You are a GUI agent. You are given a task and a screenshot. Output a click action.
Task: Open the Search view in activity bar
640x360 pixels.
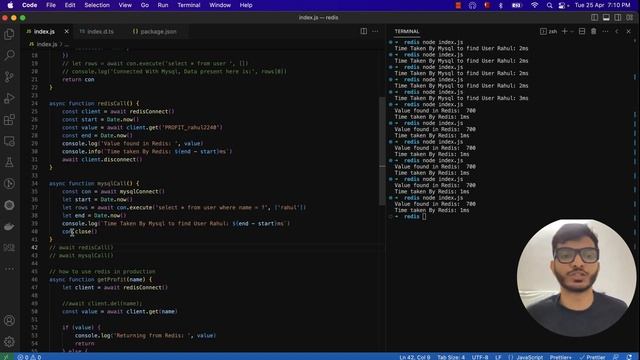click(x=9, y=55)
